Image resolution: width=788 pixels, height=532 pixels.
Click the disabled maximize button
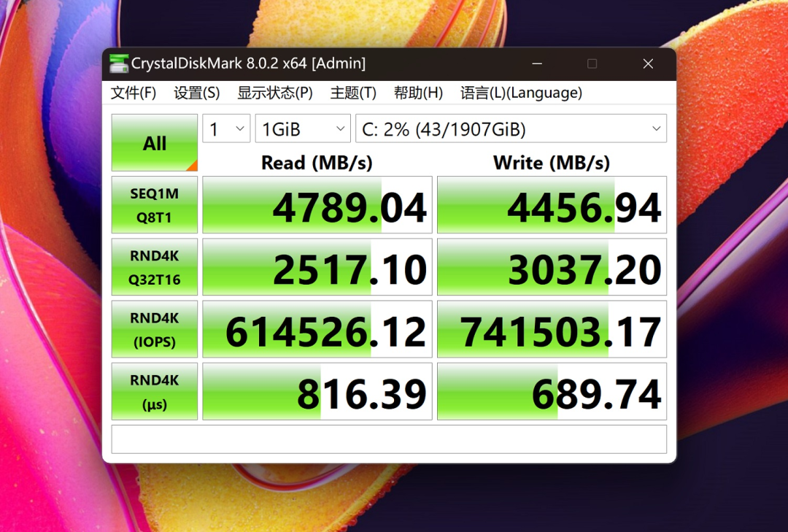(x=592, y=64)
